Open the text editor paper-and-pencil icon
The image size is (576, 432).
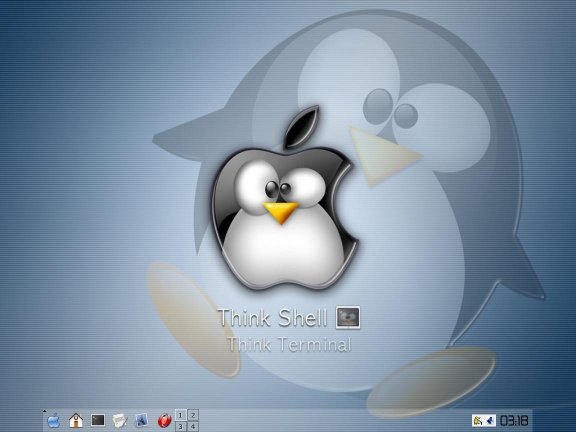coord(120,421)
